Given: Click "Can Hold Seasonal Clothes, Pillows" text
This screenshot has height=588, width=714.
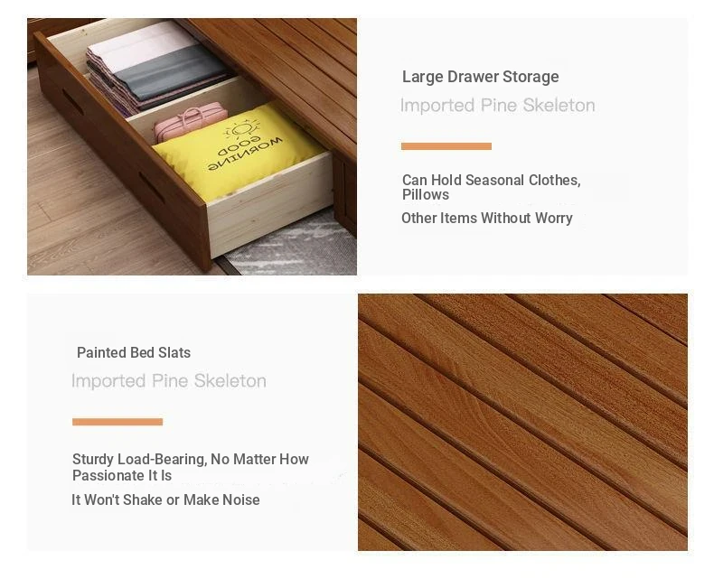Looking at the screenshot, I should pos(492,187).
